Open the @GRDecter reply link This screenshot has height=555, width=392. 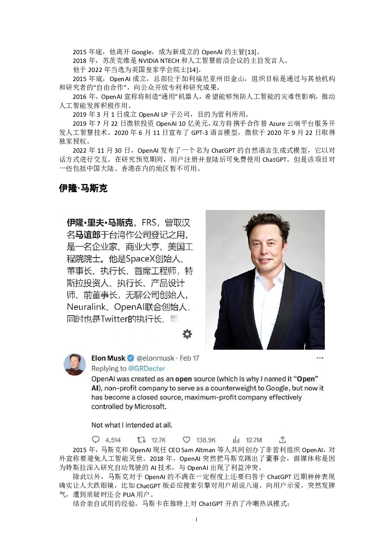(x=147, y=368)
